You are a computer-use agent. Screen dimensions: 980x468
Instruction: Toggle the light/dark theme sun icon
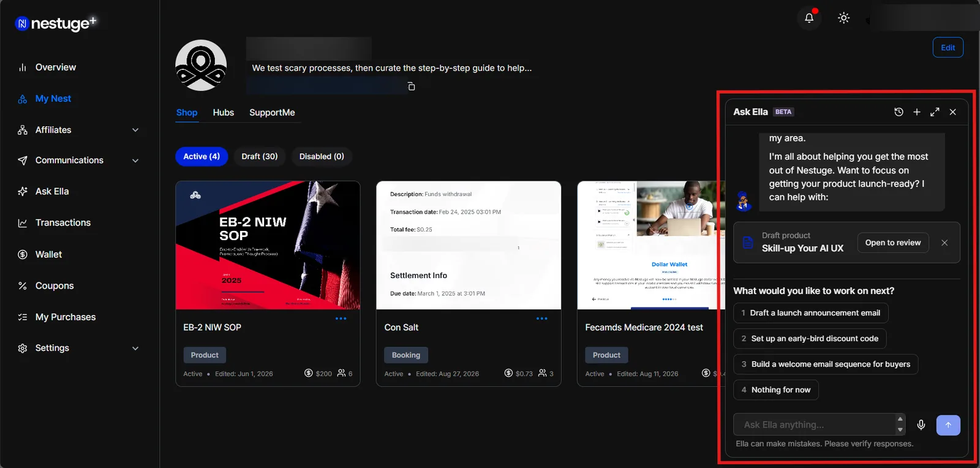(843, 18)
